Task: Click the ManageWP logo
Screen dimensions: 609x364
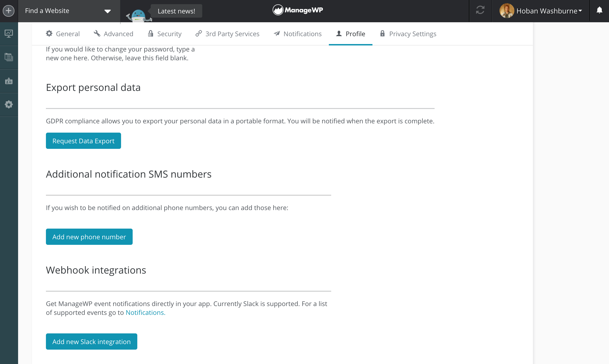Action: (x=298, y=10)
